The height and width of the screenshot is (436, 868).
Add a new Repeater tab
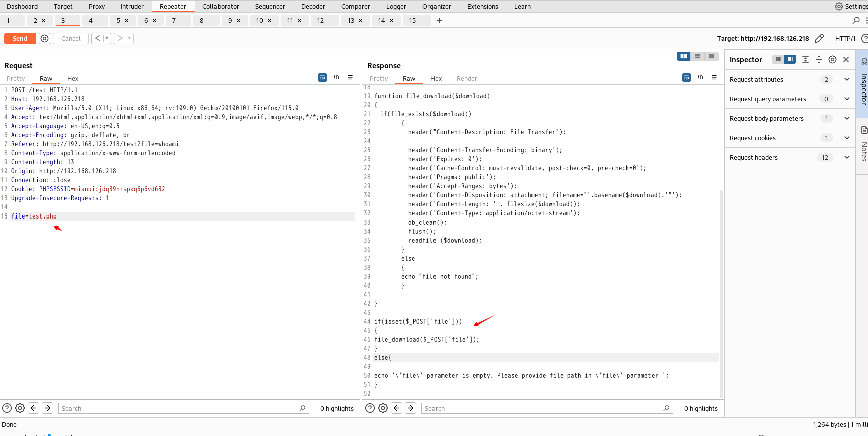point(439,20)
